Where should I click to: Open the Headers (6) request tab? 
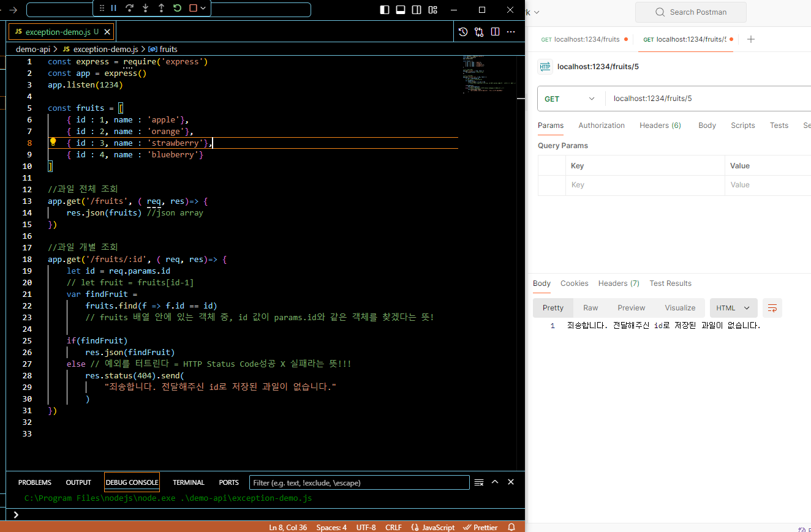[660, 126]
